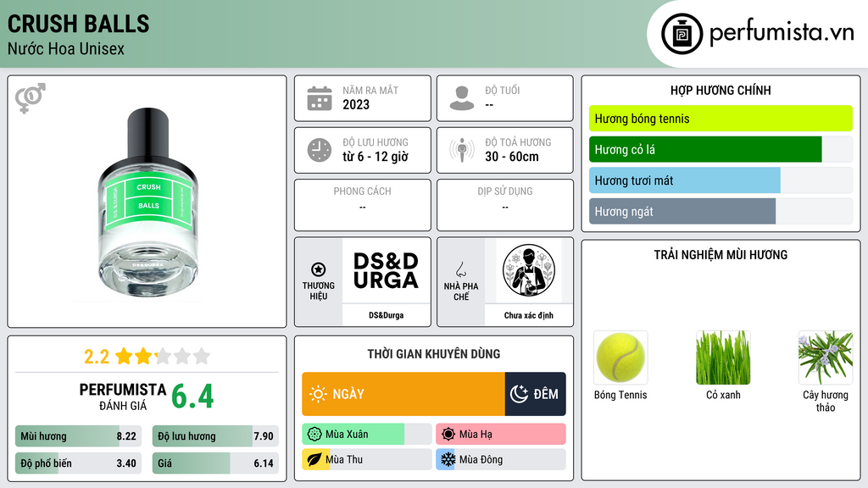
Task: Click the Phong cách style box
Action: (x=363, y=205)
